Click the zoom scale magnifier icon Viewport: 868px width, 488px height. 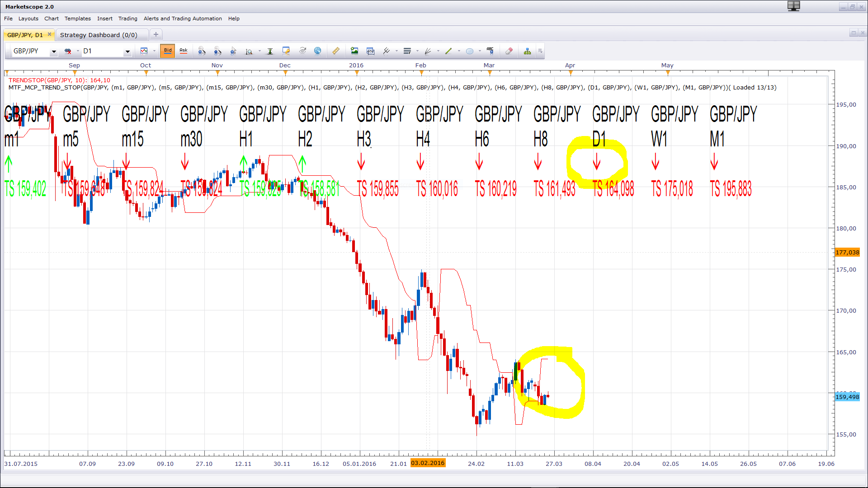249,52
